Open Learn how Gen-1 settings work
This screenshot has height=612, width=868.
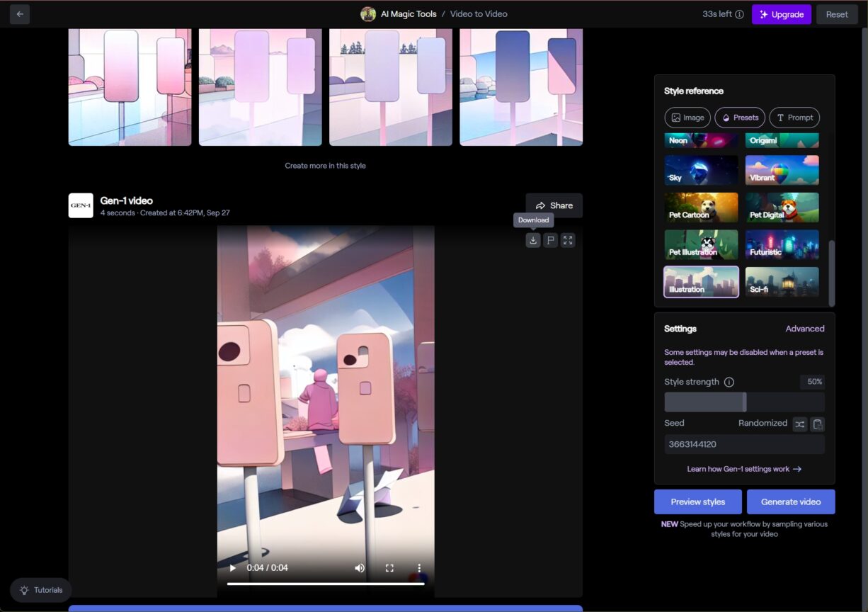pyautogui.click(x=743, y=468)
